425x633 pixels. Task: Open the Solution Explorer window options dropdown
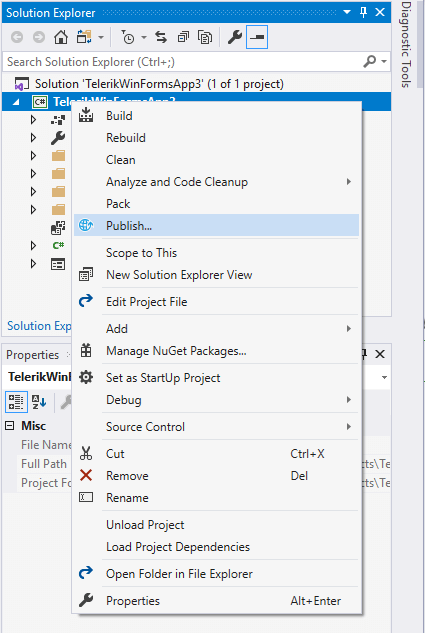(347, 13)
